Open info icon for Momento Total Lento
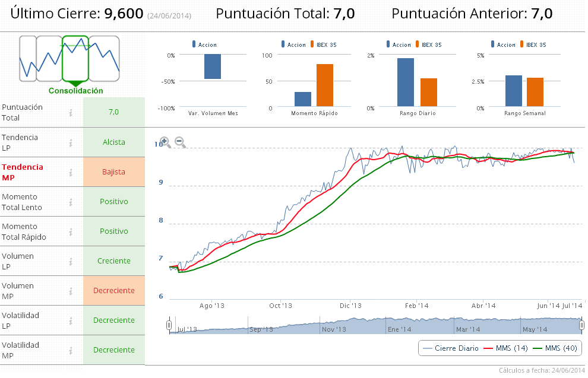The image size is (588, 378). (x=71, y=202)
